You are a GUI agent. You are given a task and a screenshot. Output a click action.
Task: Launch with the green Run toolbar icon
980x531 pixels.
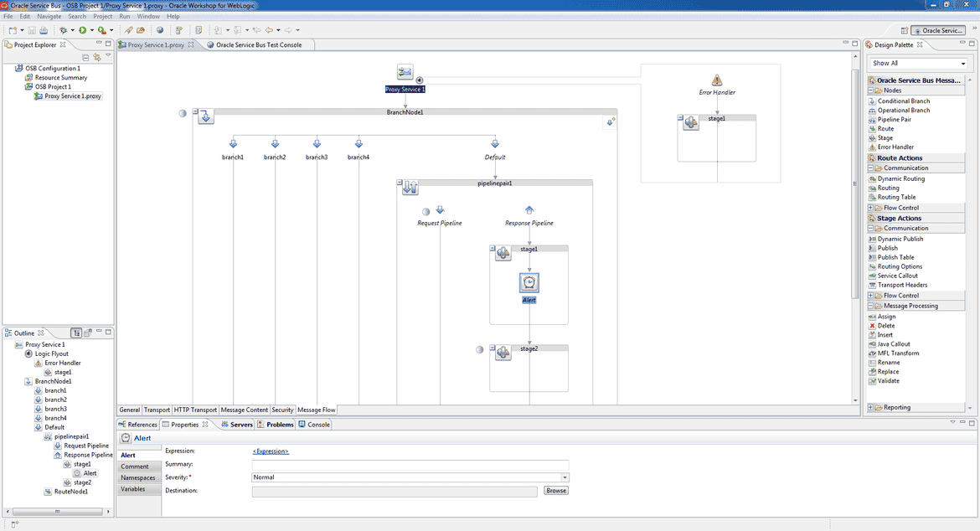tap(82, 30)
